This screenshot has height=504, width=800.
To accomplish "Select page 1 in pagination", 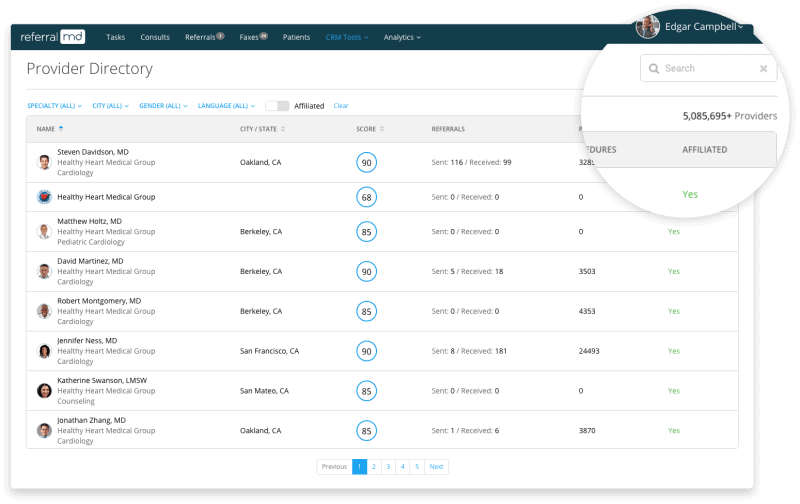I will tap(359, 466).
